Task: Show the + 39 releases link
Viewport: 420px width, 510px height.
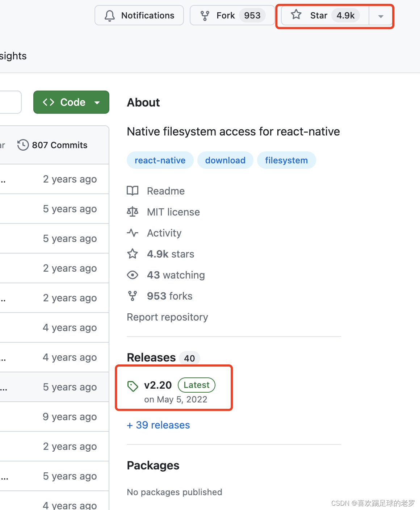Action: tap(158, 425)
